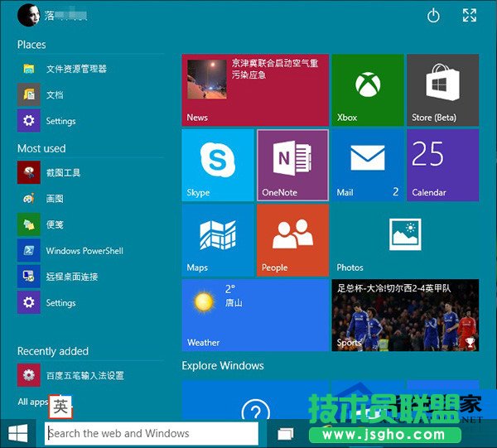Open the power options button
Viewport: 497px width, 448px height.
click(433, 16)
